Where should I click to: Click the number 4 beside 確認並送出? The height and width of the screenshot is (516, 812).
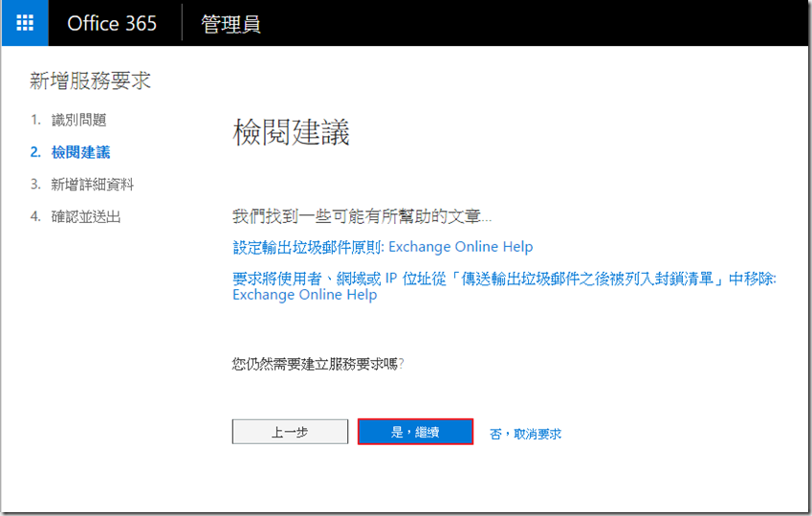(34, 216)
